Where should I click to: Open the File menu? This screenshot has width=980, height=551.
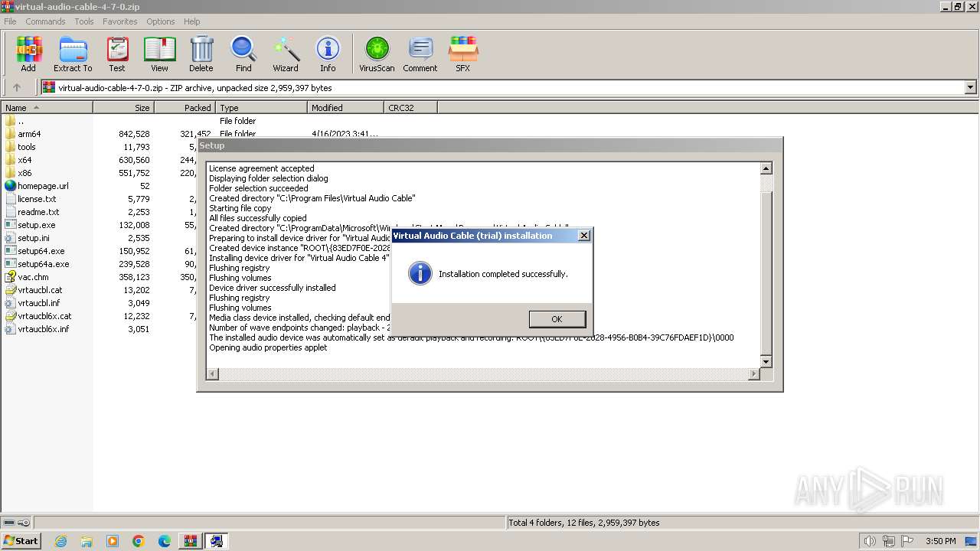click(10, 21)
